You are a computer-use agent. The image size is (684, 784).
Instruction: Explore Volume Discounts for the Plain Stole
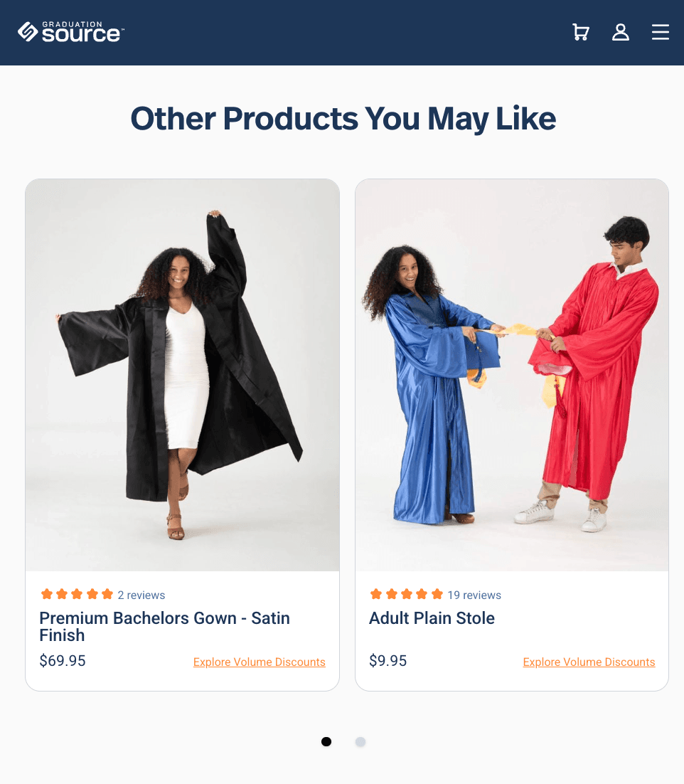pyautogui.click(x=589, y=662)
